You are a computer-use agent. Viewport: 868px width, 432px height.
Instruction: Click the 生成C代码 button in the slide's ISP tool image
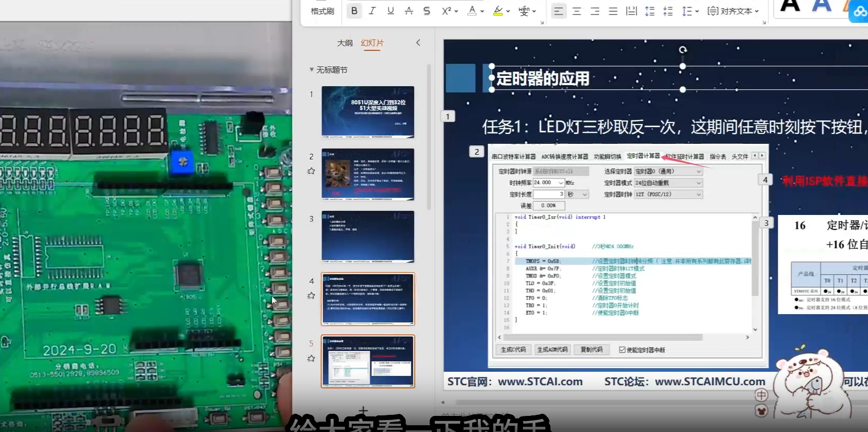(513, 350)
